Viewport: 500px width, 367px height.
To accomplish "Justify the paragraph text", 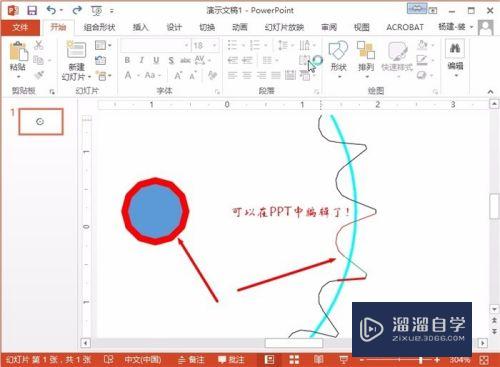I will tap(276, 75).
